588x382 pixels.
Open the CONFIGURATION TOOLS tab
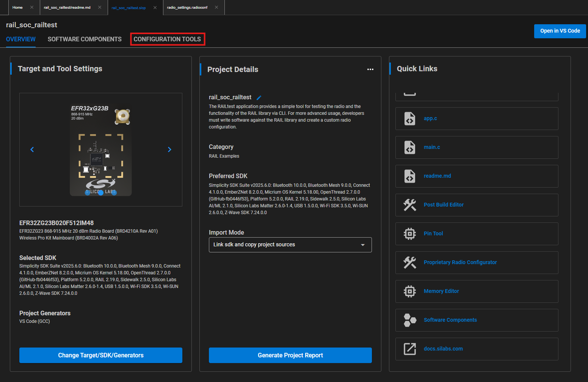tap(167, 39)
